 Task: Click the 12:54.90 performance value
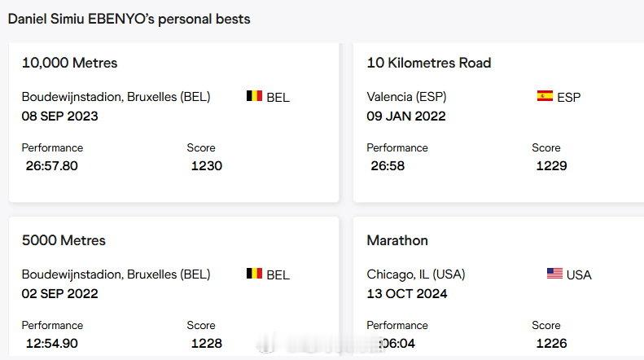coord(52,343)
